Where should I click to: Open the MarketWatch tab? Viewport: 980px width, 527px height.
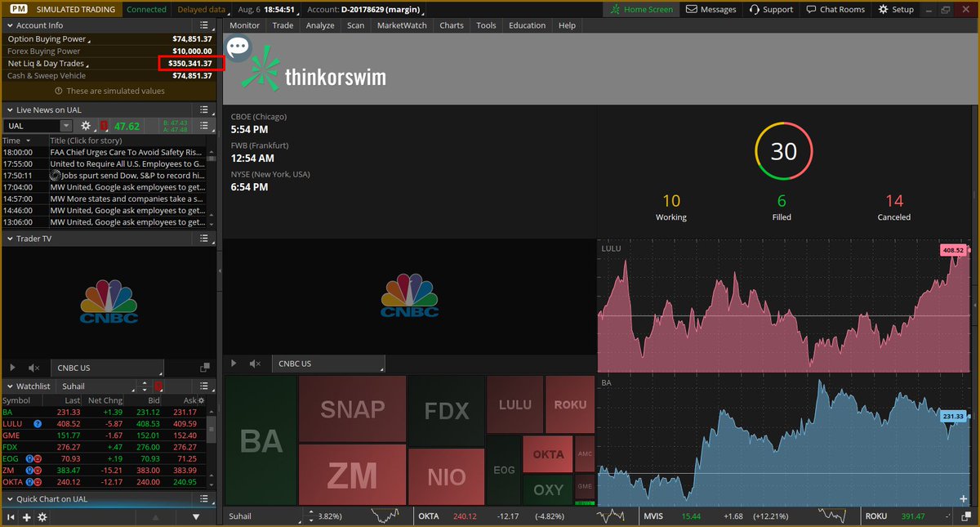pyautogui.click(x=402, y=25)
